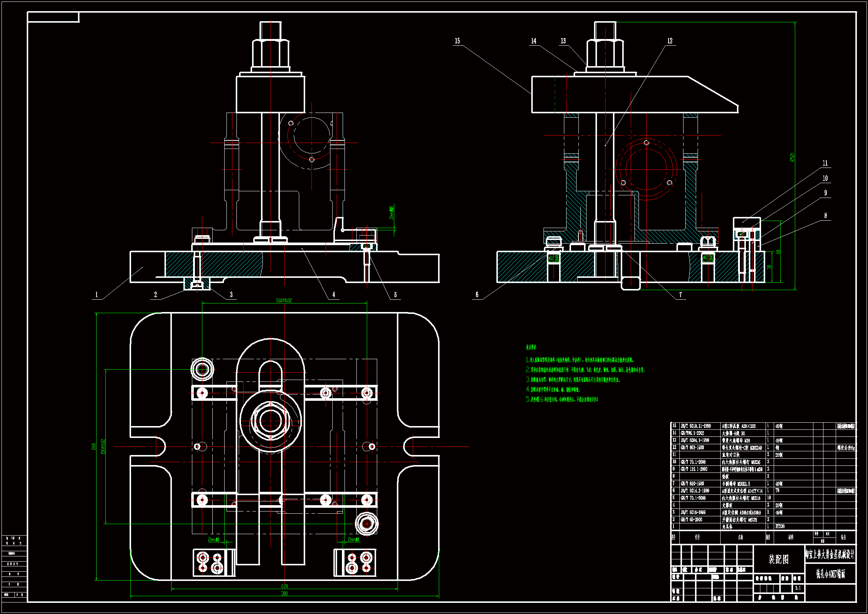Select JB/T 8010.11-1999 standard in row 15
Viewport: 868px width, 614px height.
(696, 426)
